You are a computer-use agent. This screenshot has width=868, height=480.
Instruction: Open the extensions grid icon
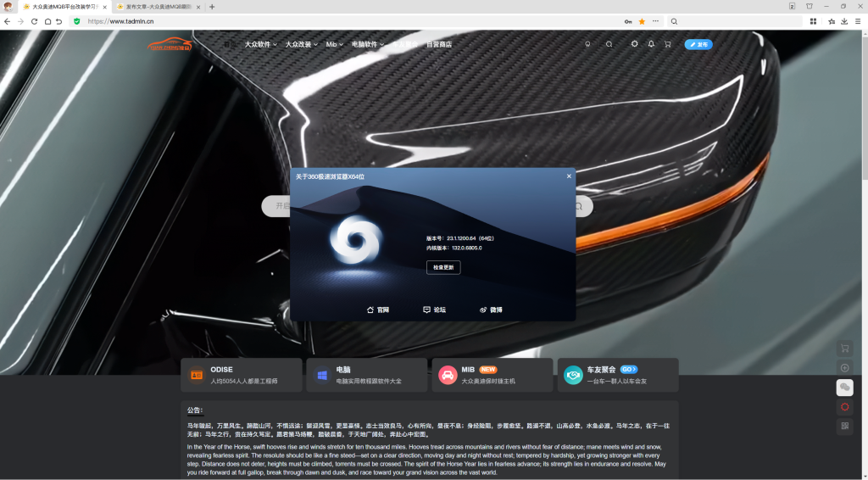[813, 21]
